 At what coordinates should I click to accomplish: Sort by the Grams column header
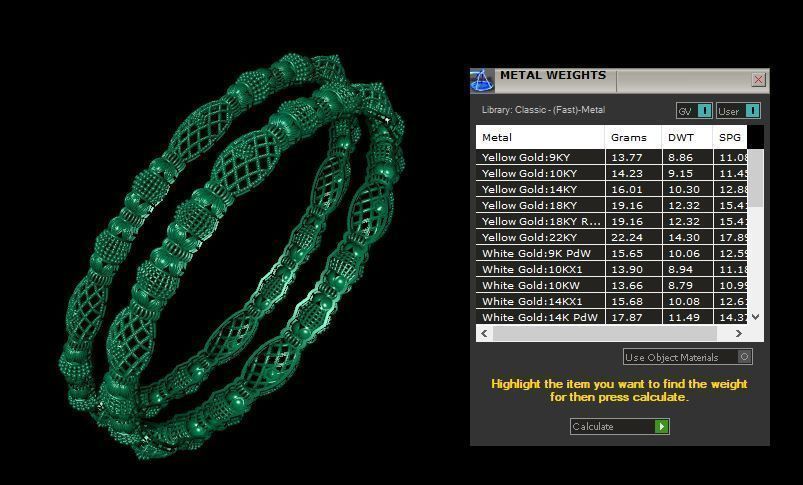pyautogui.click(x=633, y=137)
